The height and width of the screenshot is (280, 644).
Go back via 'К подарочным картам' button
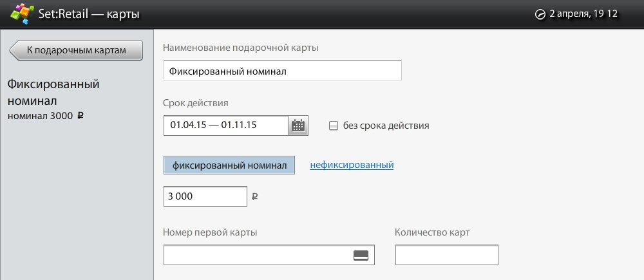pos(76,50)
